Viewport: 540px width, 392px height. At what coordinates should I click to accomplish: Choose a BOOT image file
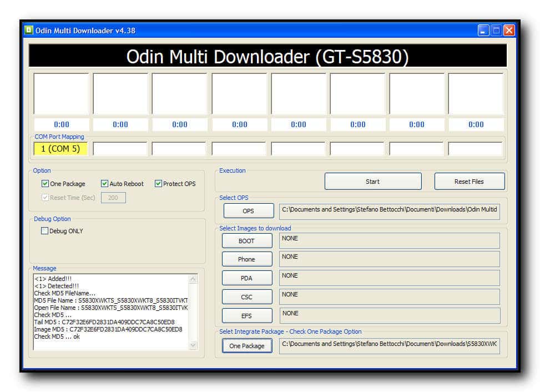point(246,241)
